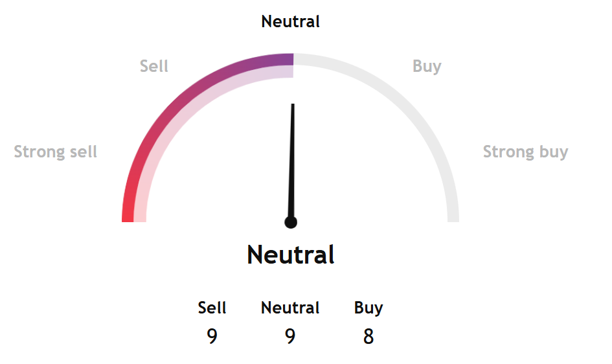Image resolution: width=612 pixels, height=364 pixels.
Task: Click the bold Buy heading above its count
Action: tap(368, 308)
